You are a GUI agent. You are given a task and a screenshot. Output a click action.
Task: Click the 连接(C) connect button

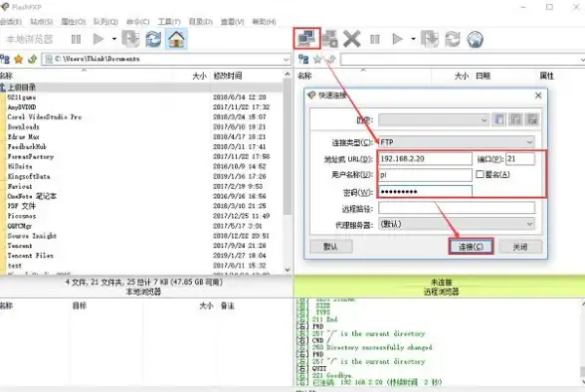point(471,247)
